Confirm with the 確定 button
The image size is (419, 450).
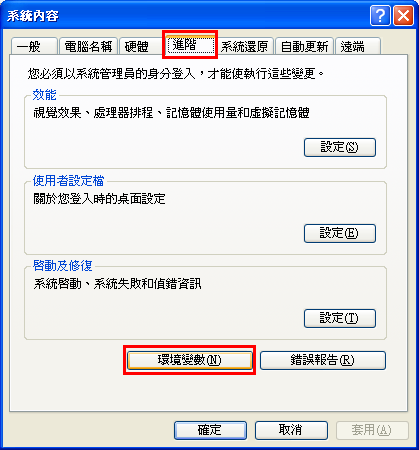(210, 430)
